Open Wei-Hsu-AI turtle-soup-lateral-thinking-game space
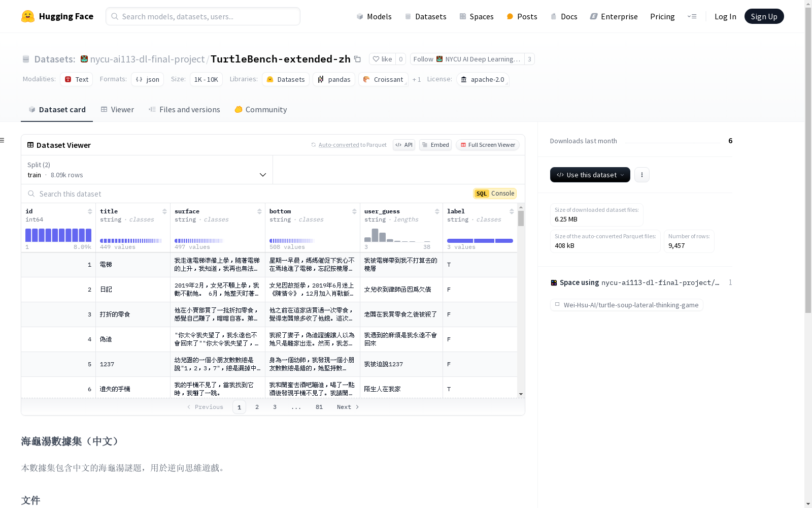Image resolution: width=812 pixels, height=508 pixels. click(627, 305)
